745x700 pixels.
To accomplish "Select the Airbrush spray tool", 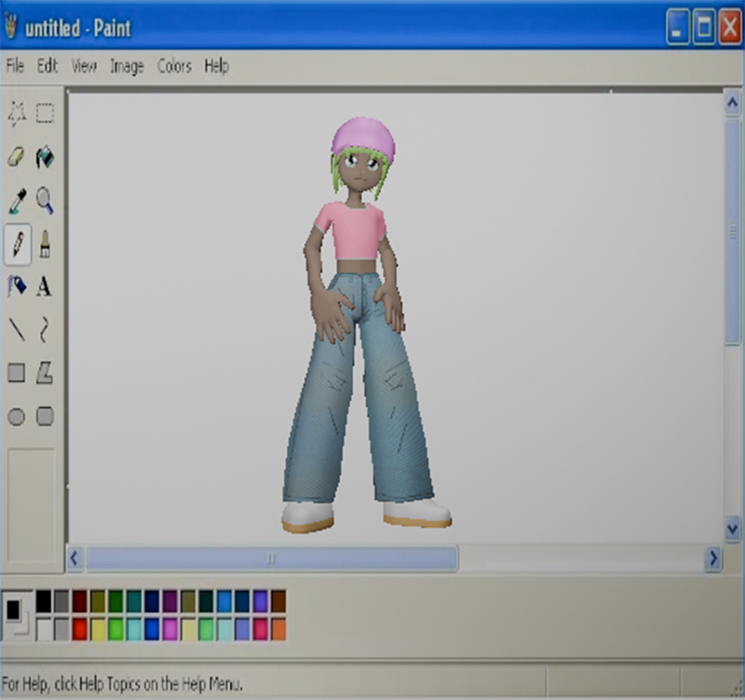I will [x=17, y=286].
